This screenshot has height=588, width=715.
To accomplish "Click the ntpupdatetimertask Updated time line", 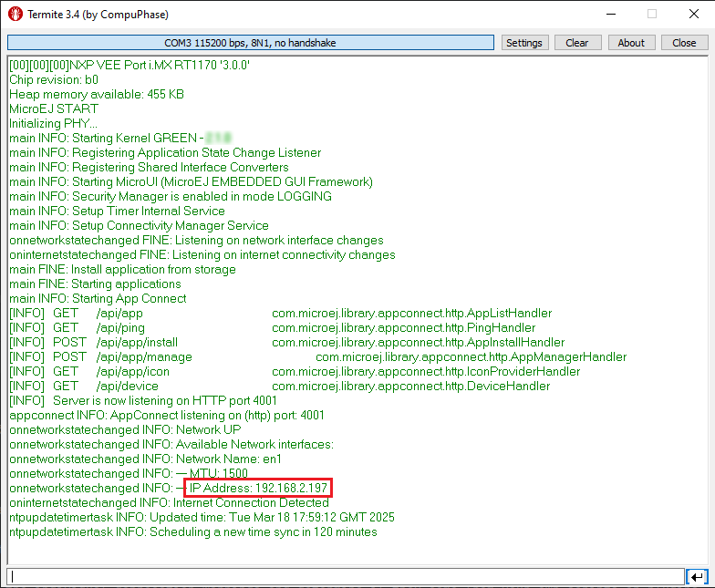I will click(x=187, y=517).
